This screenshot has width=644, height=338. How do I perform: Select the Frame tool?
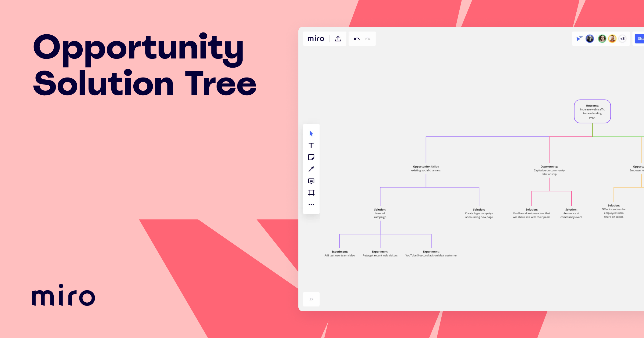click(311, 193)
